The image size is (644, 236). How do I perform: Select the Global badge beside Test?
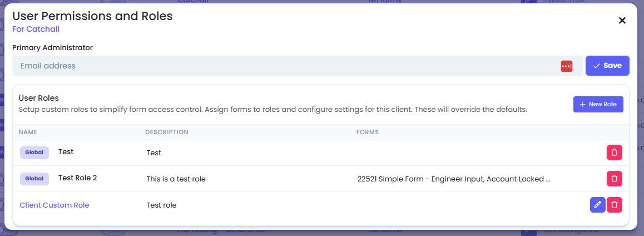34,153
